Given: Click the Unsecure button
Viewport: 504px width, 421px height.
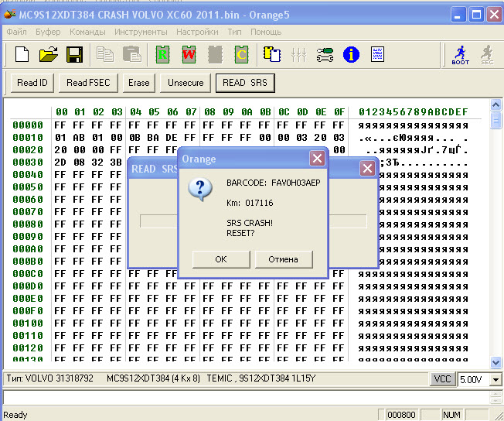Looking at the screenshot, I should click(186, 83).
